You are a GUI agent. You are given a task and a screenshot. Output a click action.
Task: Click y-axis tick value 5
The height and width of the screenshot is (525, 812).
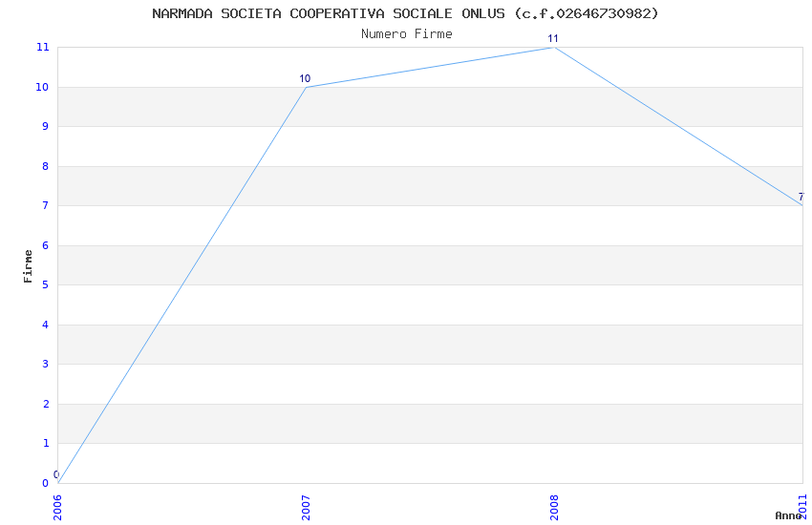click(46, 284)
